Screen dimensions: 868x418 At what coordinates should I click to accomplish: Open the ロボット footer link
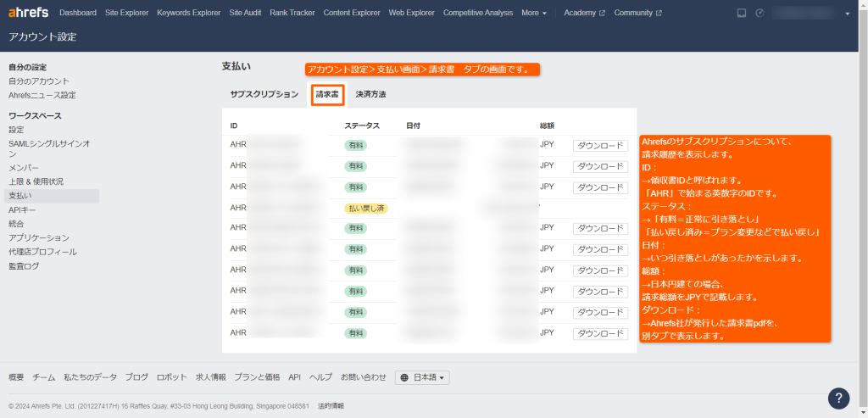[x=171, y=377]
